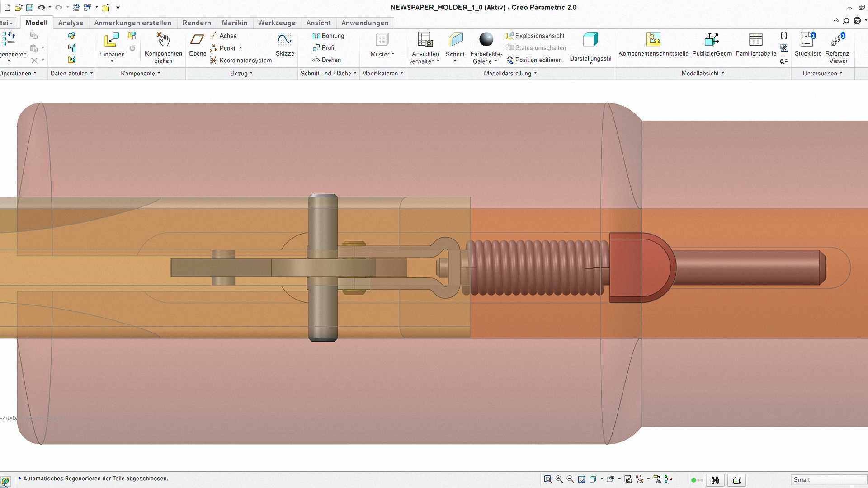Create a new file from quick access toolbar
The image size is (868, 488).
click(x=7, y=7)
